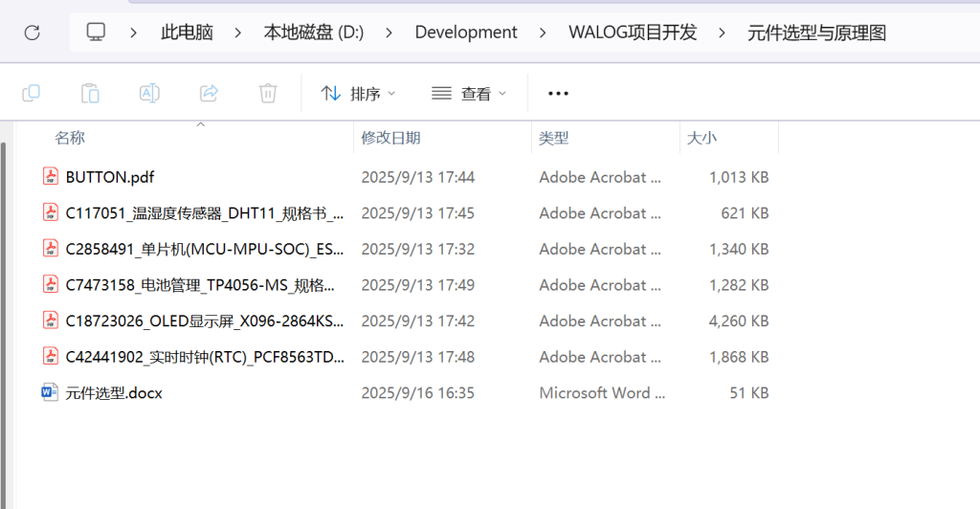Go to 本地磁盘 (D:) breadcrumb
This screenshot has width=980, height=509.
[313, 33]
